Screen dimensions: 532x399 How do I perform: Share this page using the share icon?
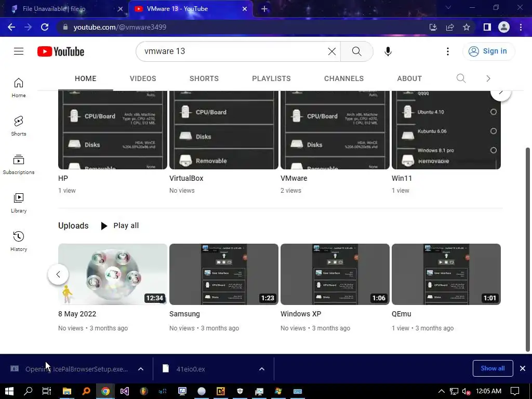tap(450, 27)
